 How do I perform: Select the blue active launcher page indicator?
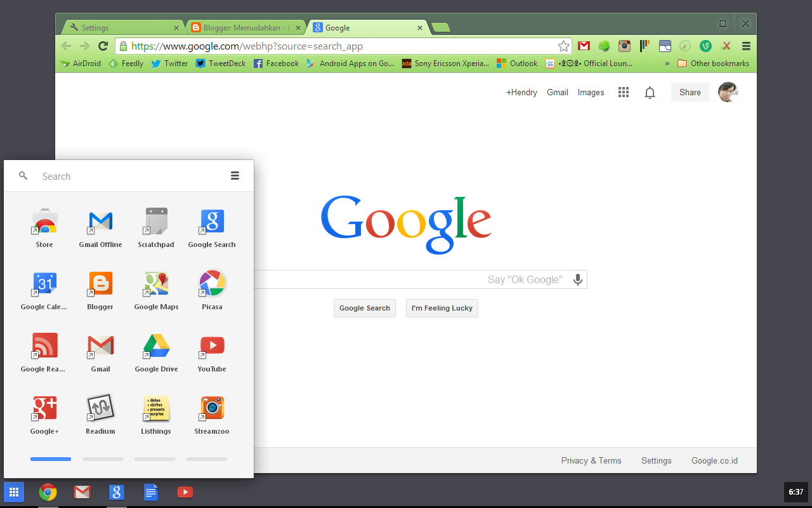coord(51,458)
